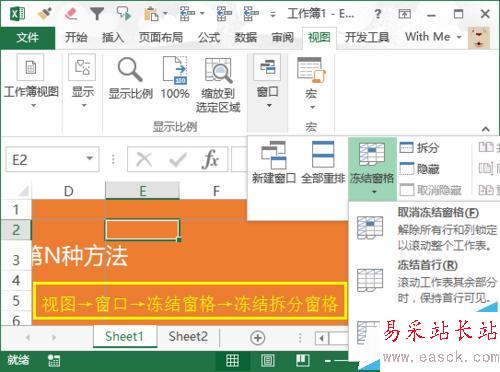Switch to the Insert (插入) tab

pos(113,37)
